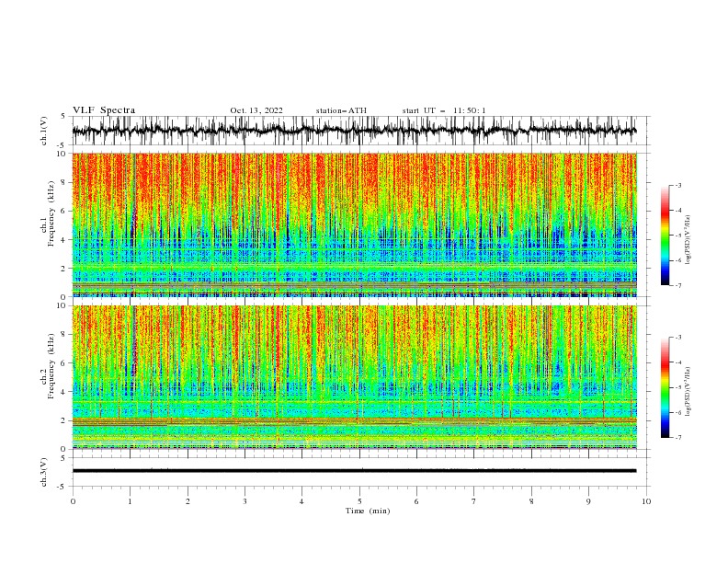Image resolution: width=728 pixels, height=563 pixels.
Task: Click inside the ch.1 spectrogram plot
Action: click(x=354, y=224)
